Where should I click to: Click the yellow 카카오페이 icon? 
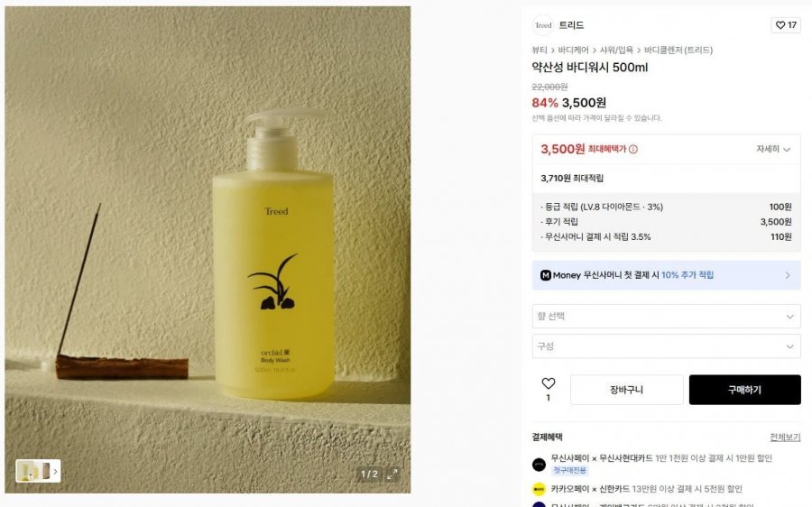click(540, 489)
